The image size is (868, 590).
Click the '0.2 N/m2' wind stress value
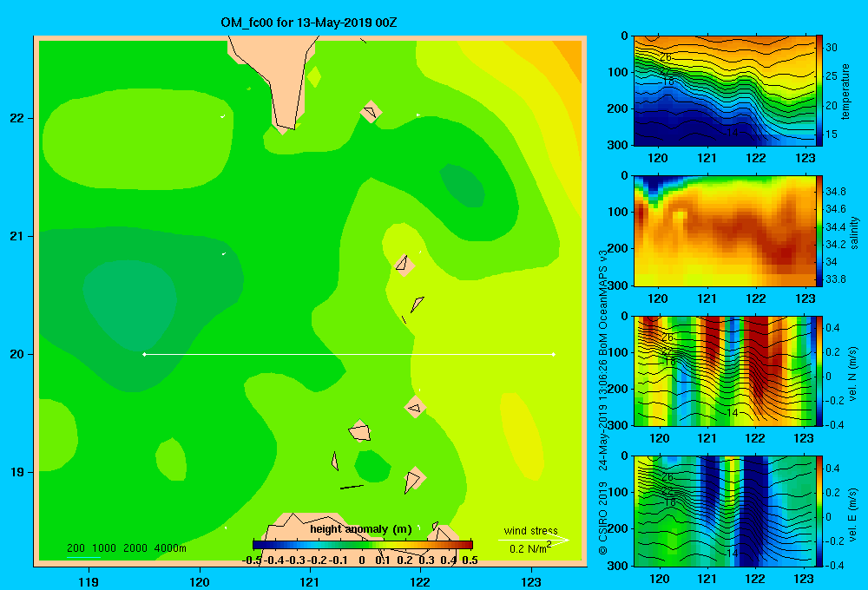click(530, 548)
